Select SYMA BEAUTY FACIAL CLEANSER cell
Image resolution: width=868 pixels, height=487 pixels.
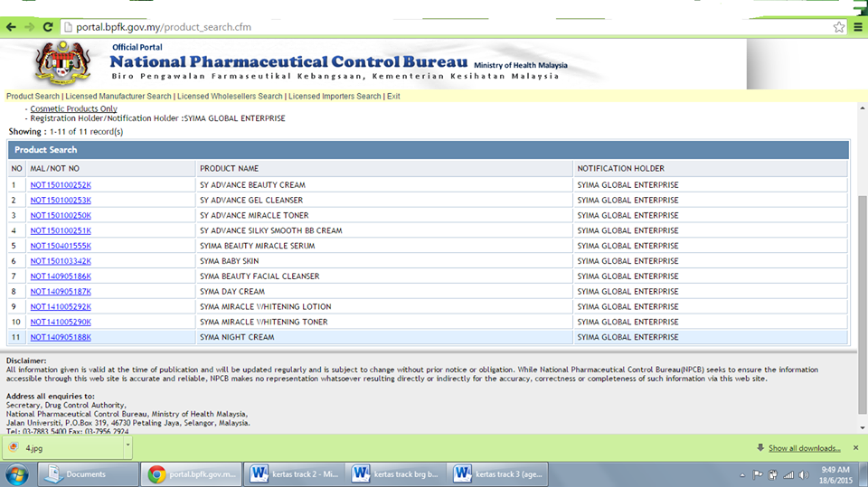click(384, 276)
